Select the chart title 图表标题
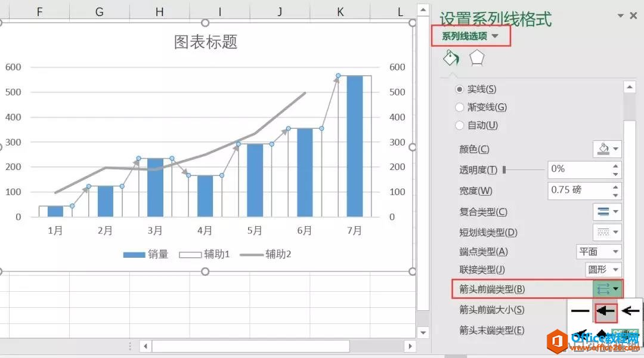 click(206, 42)
